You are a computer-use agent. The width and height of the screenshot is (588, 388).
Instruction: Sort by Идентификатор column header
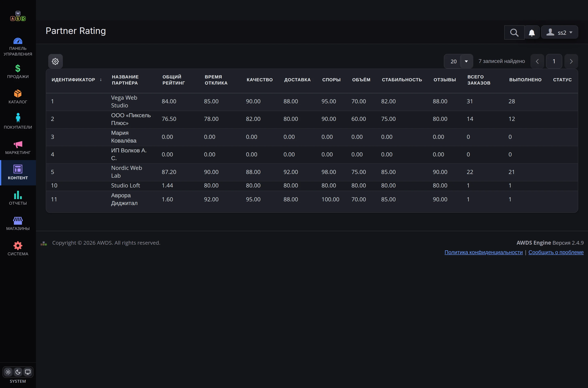click(x=73, y=80)
